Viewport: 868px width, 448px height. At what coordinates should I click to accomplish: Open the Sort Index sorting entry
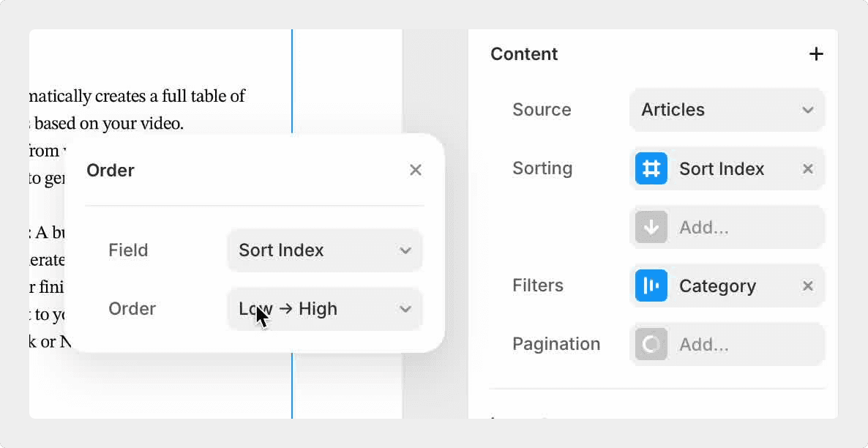click(721, 168)
